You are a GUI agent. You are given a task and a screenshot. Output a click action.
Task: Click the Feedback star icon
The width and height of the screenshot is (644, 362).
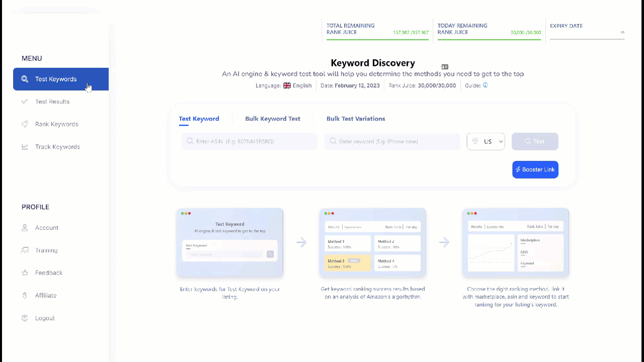[25, 273]
